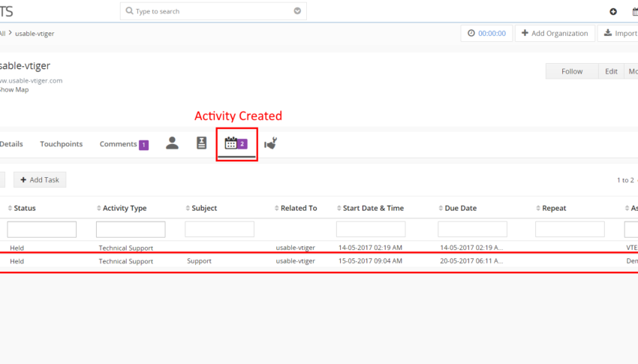
Task: Click the Due Date filter input
Action: (x=472, y=230)
